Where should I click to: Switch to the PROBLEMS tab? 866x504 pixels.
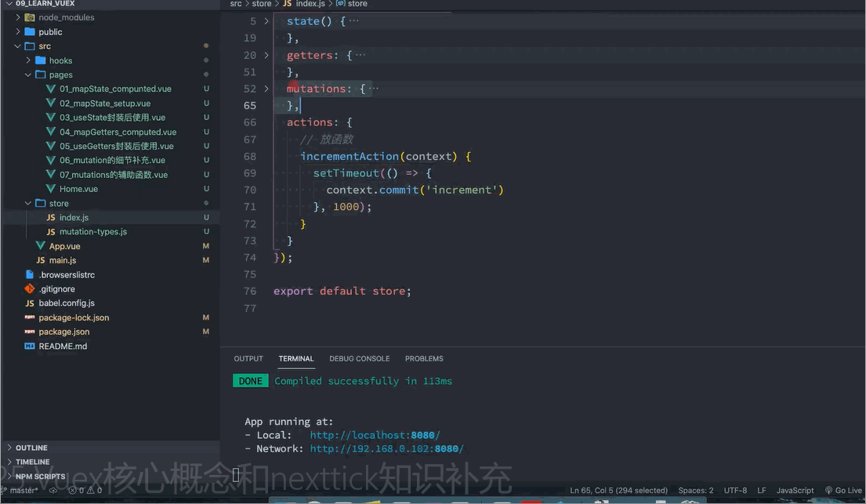(423, 358)
